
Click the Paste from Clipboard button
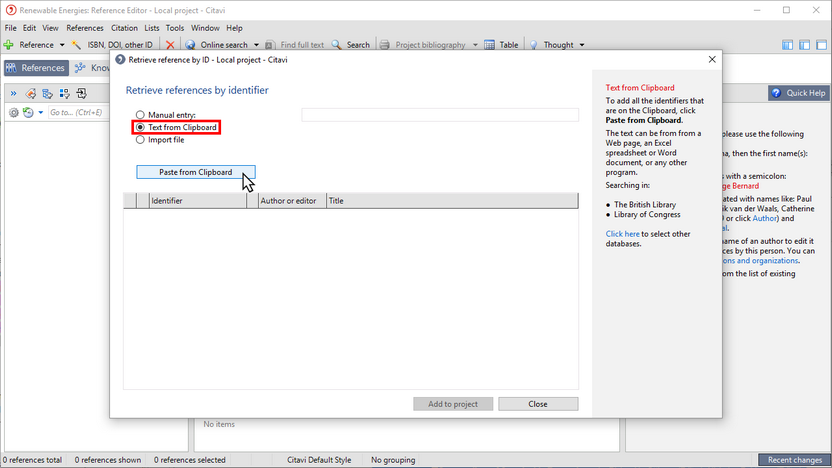coord(196,172)
